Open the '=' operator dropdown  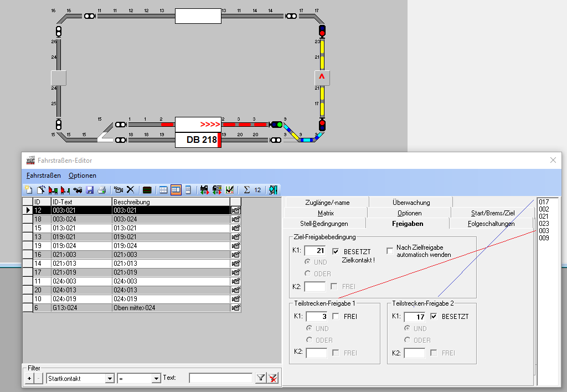156,378
